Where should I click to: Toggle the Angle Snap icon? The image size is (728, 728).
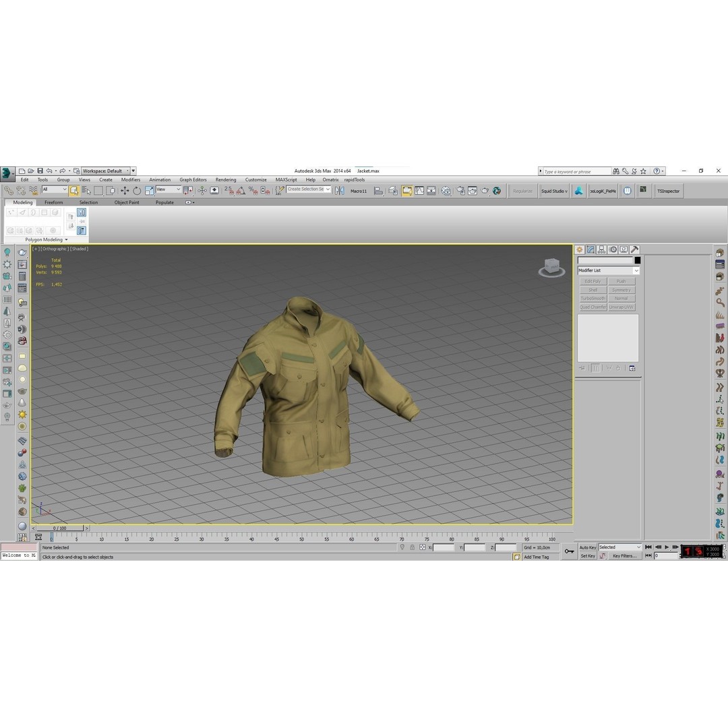[x=241, y=190]
